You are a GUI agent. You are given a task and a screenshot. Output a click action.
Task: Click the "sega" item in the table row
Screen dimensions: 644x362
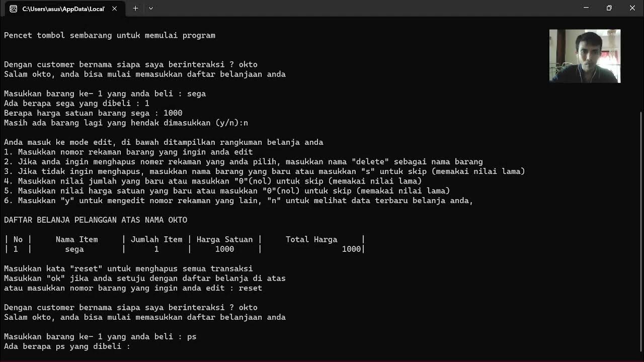(74, 249)
